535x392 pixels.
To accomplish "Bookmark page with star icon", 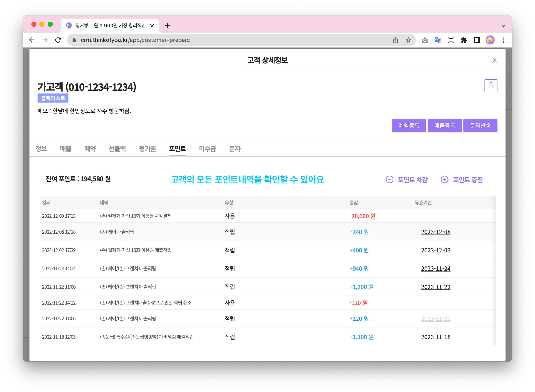I will (x=408, y=40).
